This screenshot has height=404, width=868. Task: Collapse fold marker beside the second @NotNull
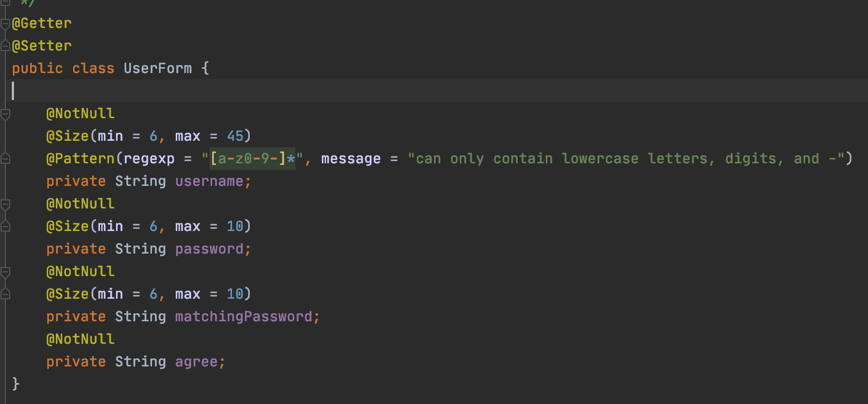[5, 204]
